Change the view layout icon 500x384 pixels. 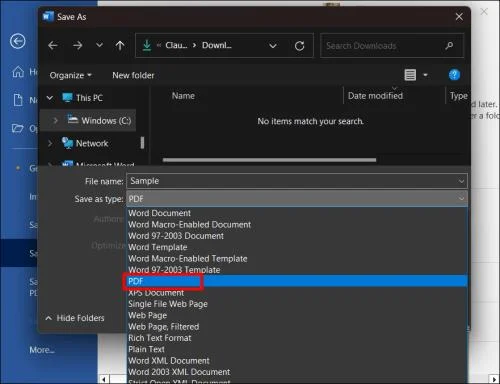(410, 75)
